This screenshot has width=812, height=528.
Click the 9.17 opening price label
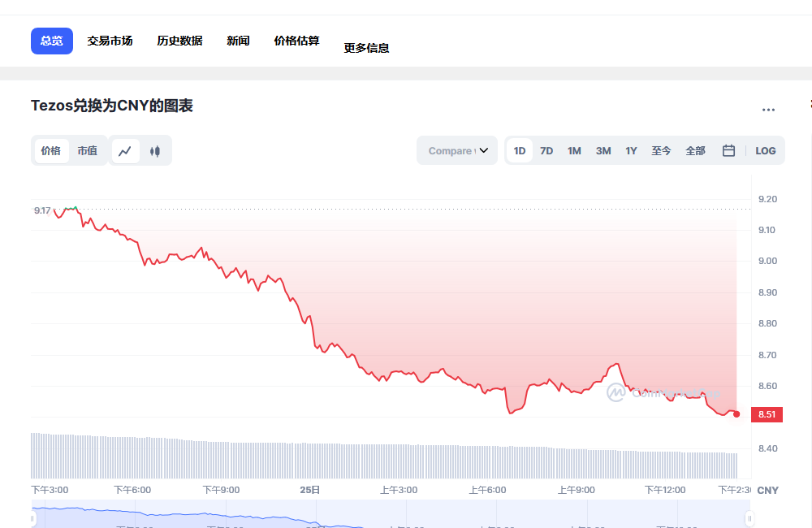point(42,210)
